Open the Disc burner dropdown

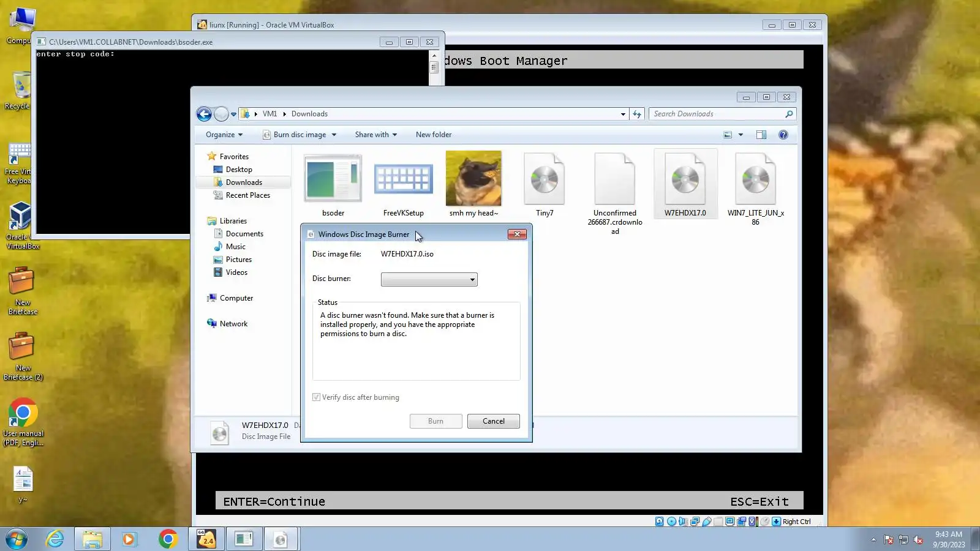coord(429,279)
